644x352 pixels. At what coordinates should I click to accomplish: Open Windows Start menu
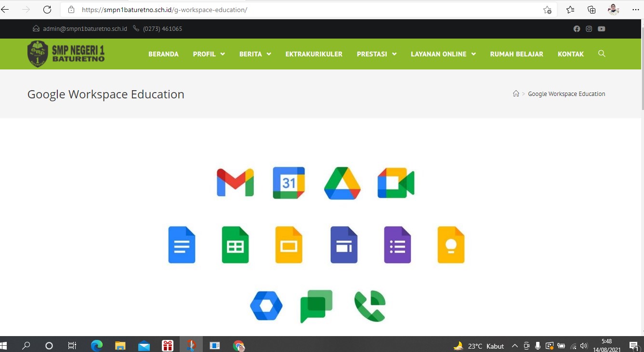point(4,345)
